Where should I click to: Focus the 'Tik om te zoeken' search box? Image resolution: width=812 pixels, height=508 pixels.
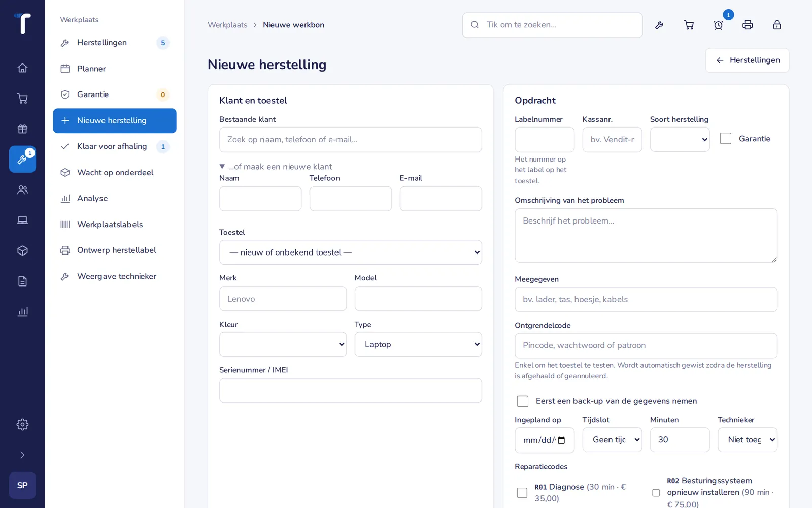click(x=552, y=25)
